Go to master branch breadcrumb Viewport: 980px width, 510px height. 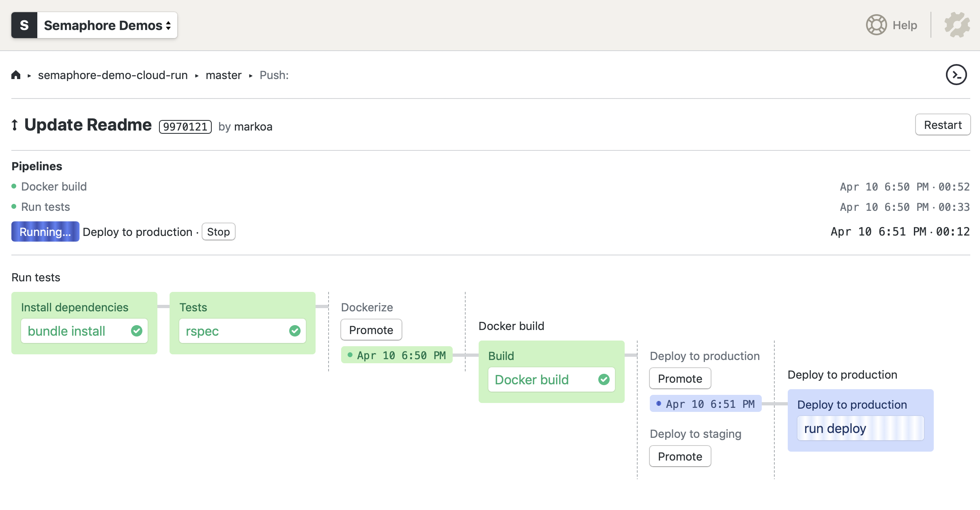click(224, 75)
